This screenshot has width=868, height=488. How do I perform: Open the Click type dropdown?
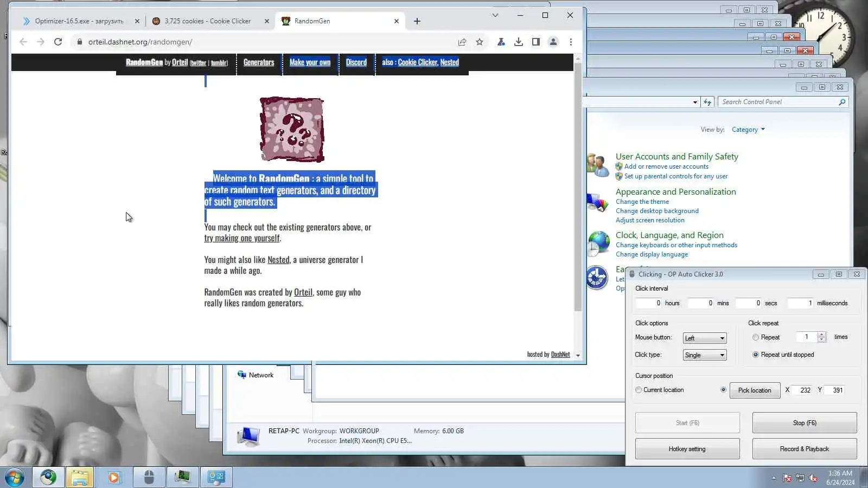pyautogui.click(x=705, y=355)
